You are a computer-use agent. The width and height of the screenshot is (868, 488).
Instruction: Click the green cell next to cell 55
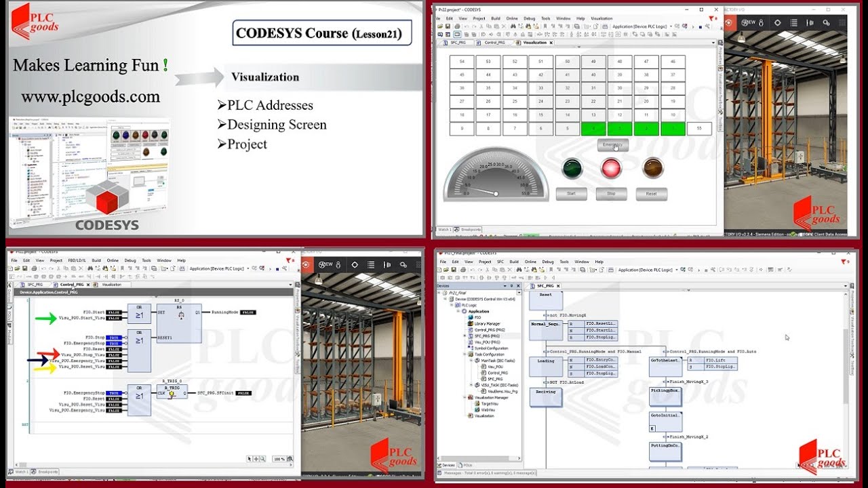click(x=673, y=128)
